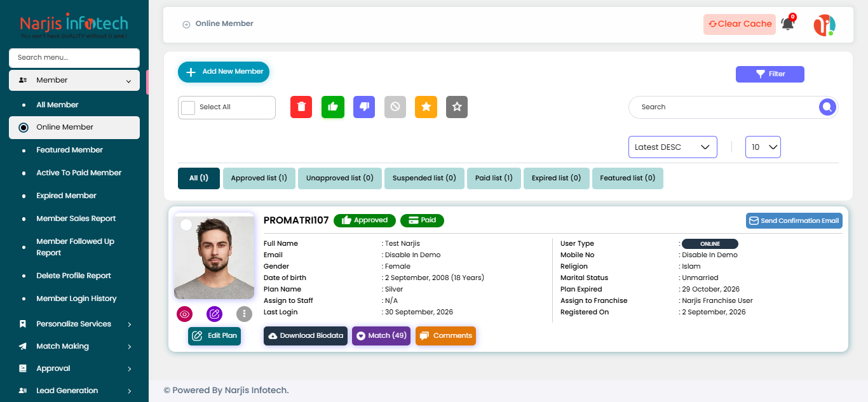This screenshot has height=402, width=868.
Task: Click the orange filled star feature icon
Action: pyautogui.click(x=426, y=107)
